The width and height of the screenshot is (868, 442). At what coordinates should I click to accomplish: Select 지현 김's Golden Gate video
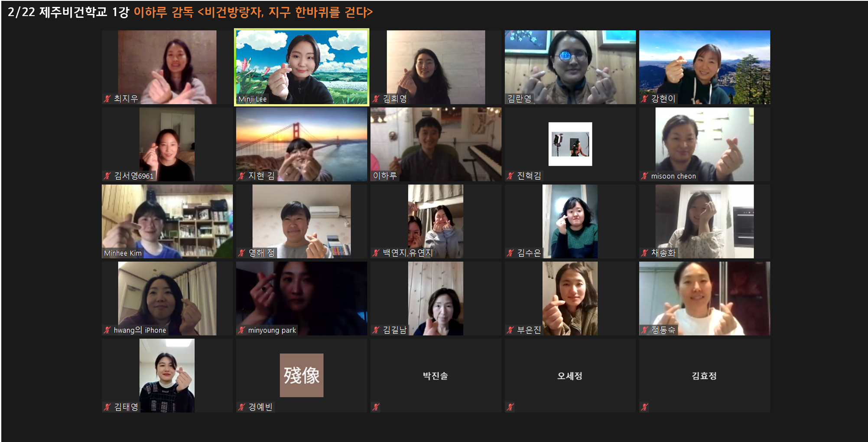tap(302, 144)
